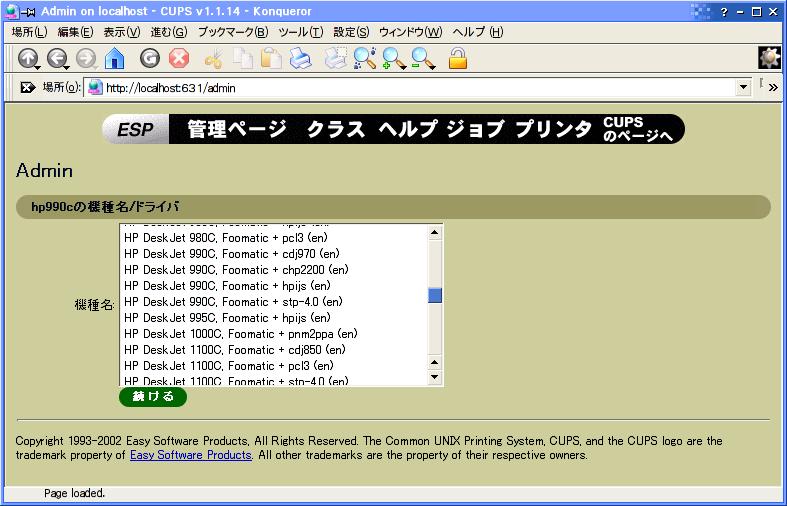This screenshot has height=506, width=787.
Task: Open the Back button history arrow
Action: coord(68,67)
